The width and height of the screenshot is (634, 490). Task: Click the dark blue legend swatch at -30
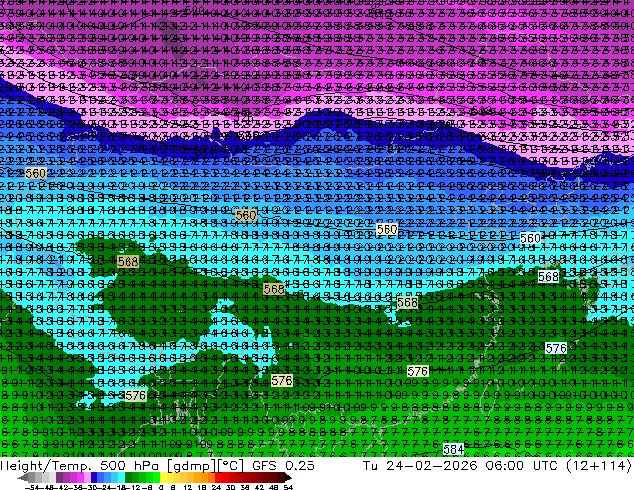(94, 478)
